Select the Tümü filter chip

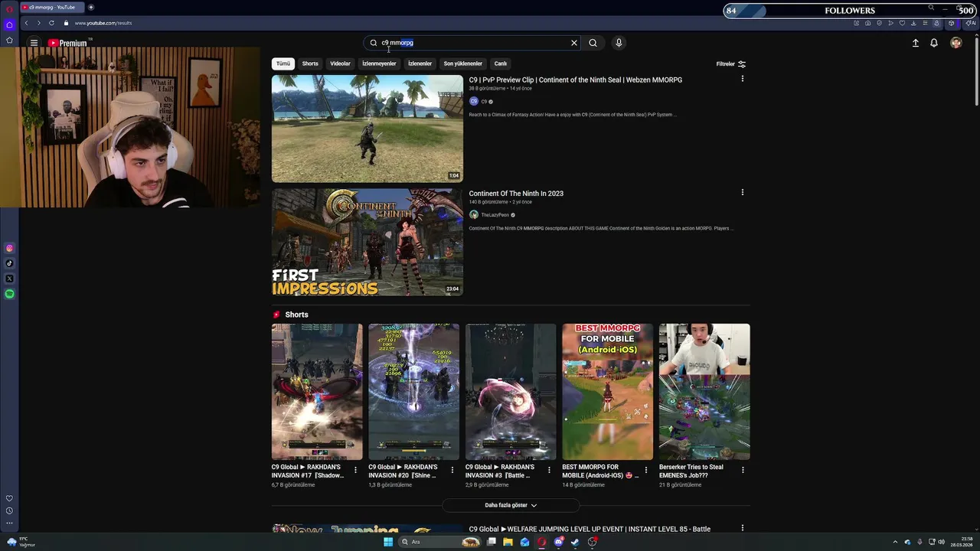(x=283, y=64)
